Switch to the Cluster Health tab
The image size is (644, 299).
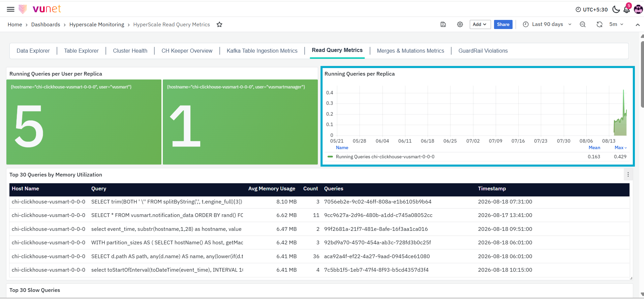(130, 51)
